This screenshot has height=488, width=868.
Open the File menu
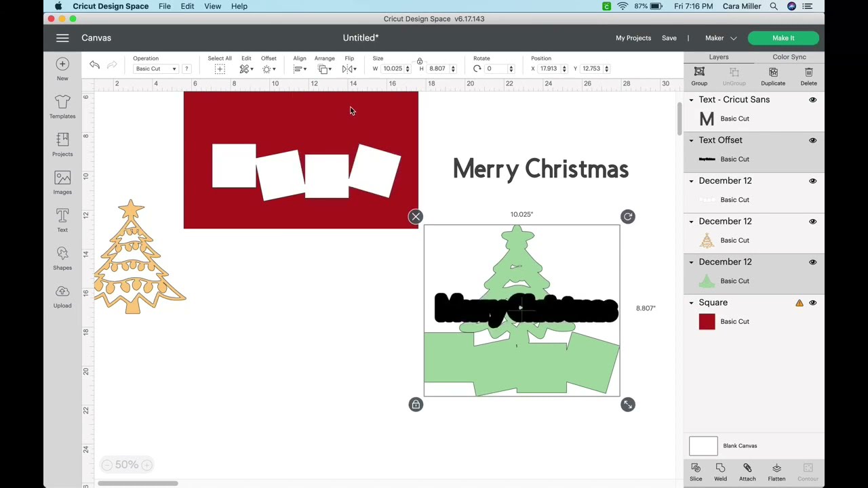point(165,6)
